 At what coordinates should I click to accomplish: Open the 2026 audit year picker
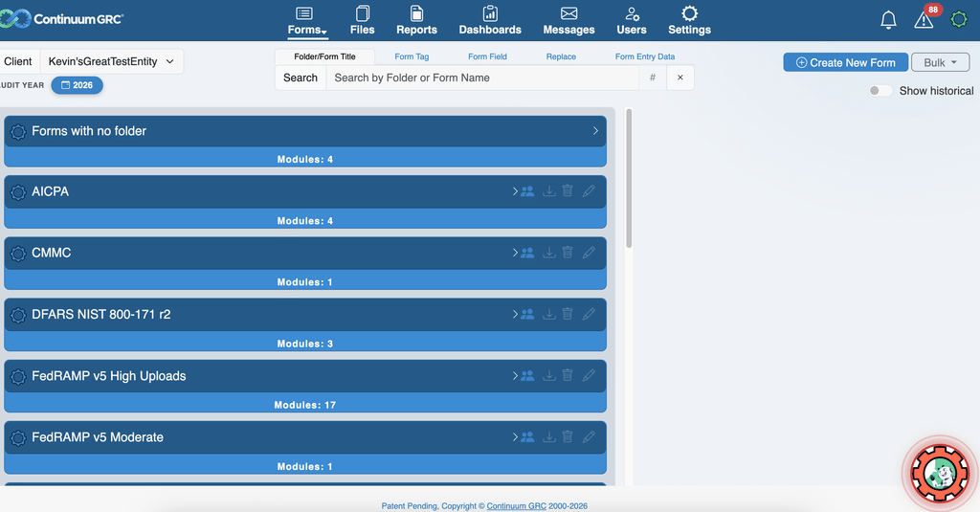click(77, 85)
